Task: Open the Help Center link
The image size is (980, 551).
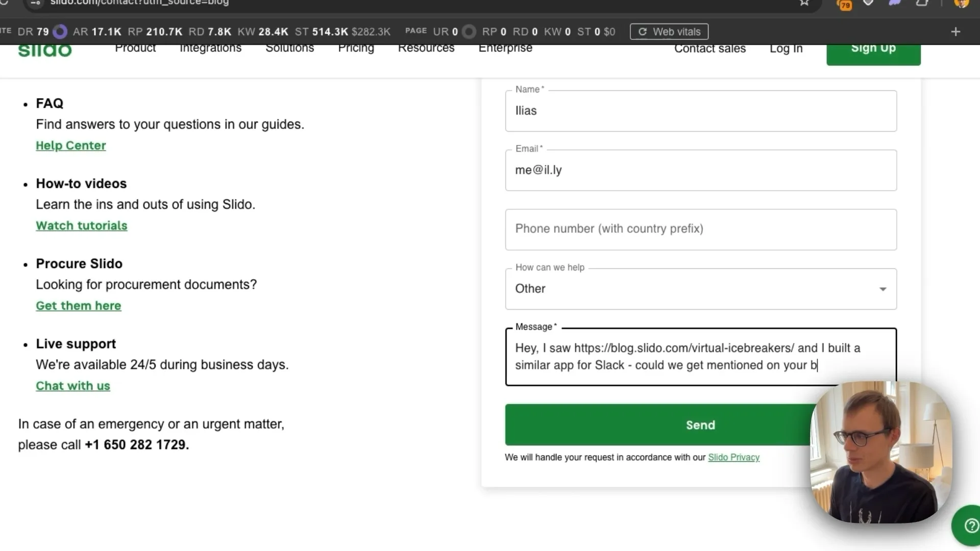Action: pyautogui.click(x=71, y=145)
